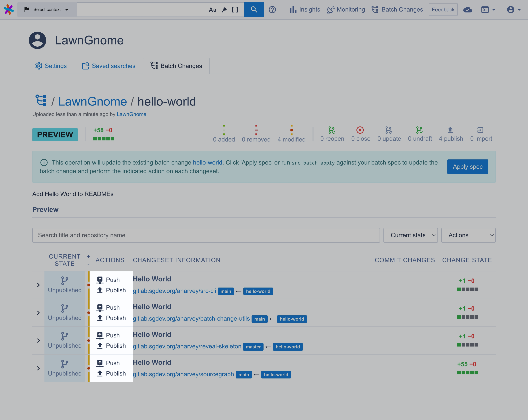Expand the batch-change-utils changeset row
Image resolution: width=528 pixels, height=420 pixels.
pyautogui.click(x=38, y=313)
